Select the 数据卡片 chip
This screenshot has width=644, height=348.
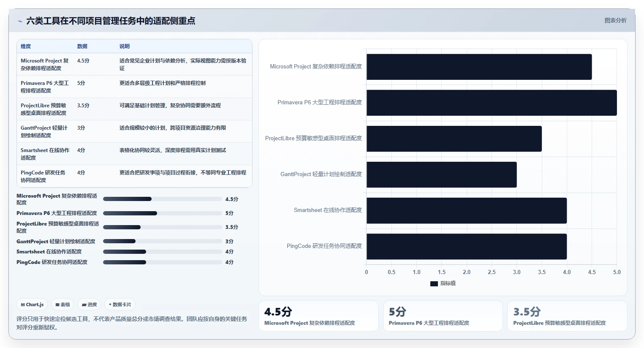[120, 304]
